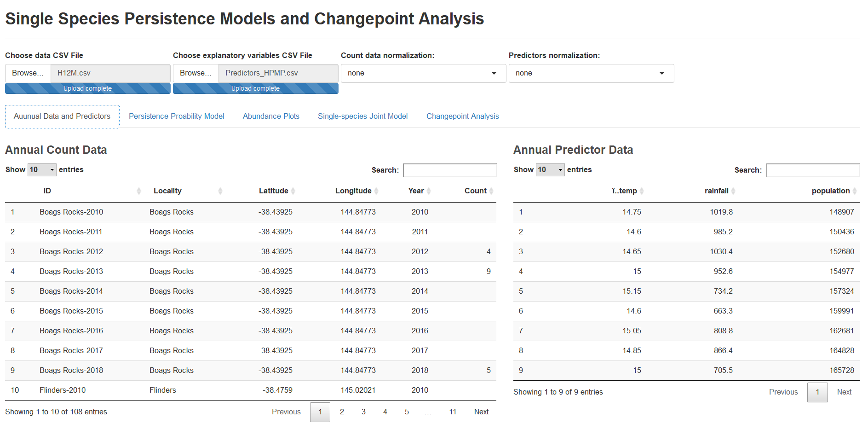The image size is (868, 424).
Task: Sort count table by Longitude column
Action: pos(340,191)
